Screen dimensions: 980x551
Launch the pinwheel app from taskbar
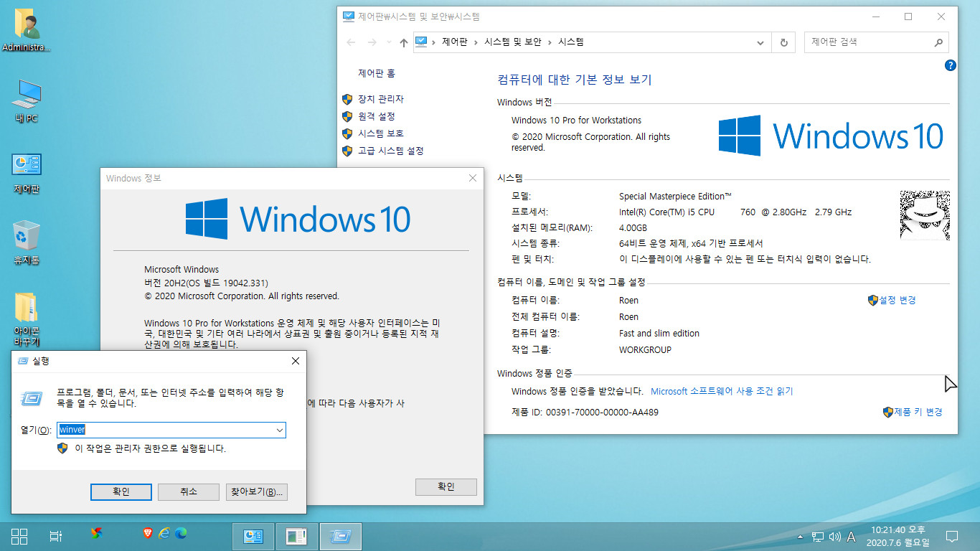point(96,533)
